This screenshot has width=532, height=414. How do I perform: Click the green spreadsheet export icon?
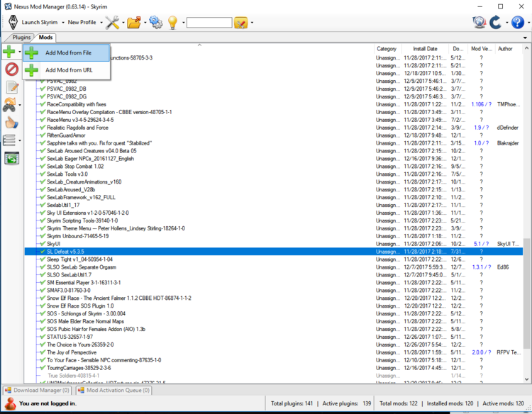click(x=12, y=158)
